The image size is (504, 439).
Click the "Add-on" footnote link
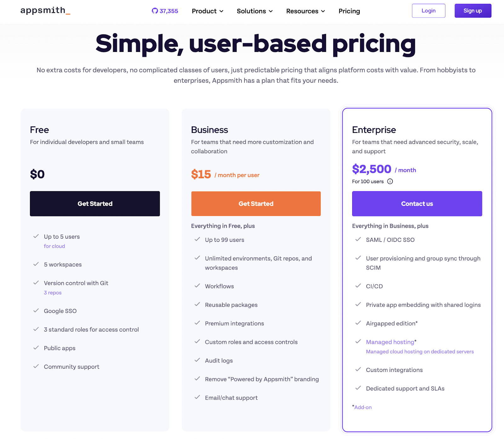coord(362,407)
